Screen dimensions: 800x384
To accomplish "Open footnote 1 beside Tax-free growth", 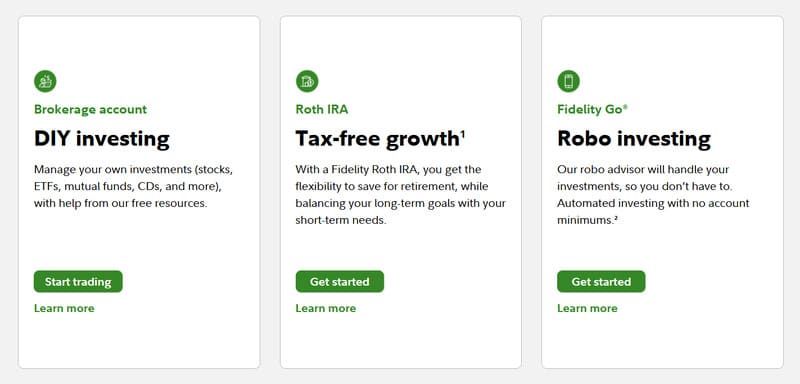I will tap(463, 134).
